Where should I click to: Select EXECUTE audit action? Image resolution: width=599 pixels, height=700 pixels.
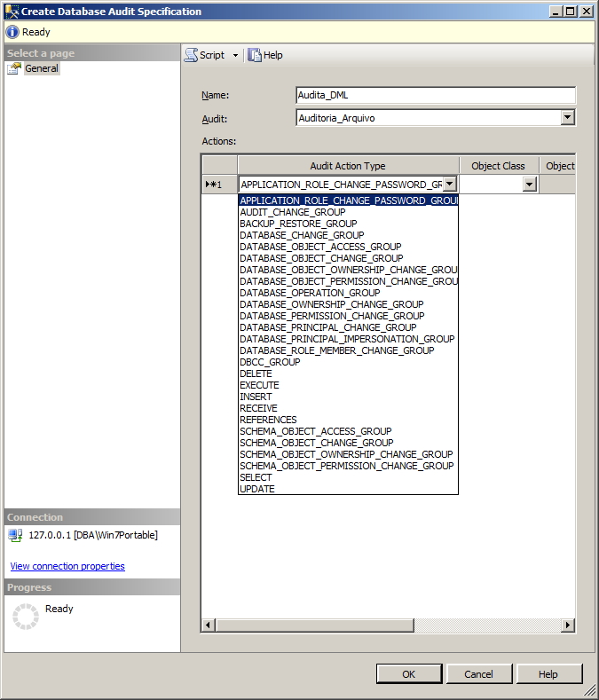(x=349, y=386)
